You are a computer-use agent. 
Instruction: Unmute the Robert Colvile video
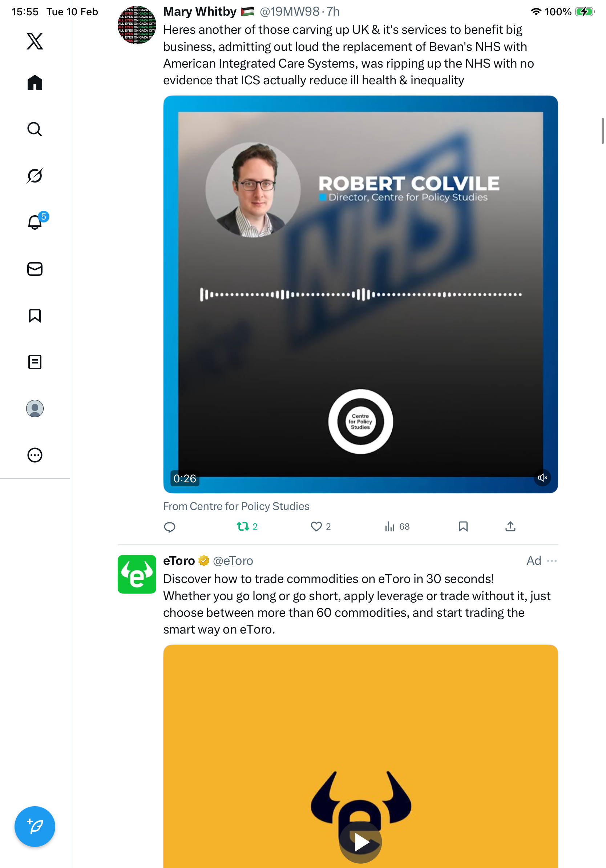(x=542, y=478)
